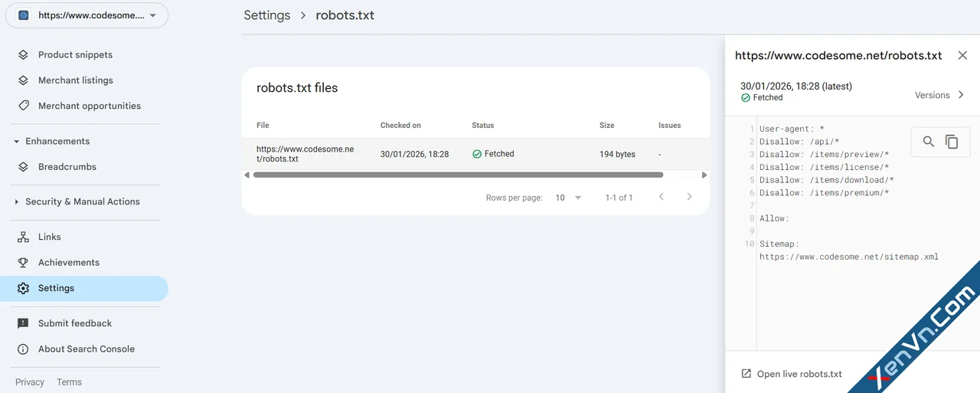Open the property selector dropdown for codesome
The width and height of the screenshot is (980, 393).
click(x=87, y=15)
